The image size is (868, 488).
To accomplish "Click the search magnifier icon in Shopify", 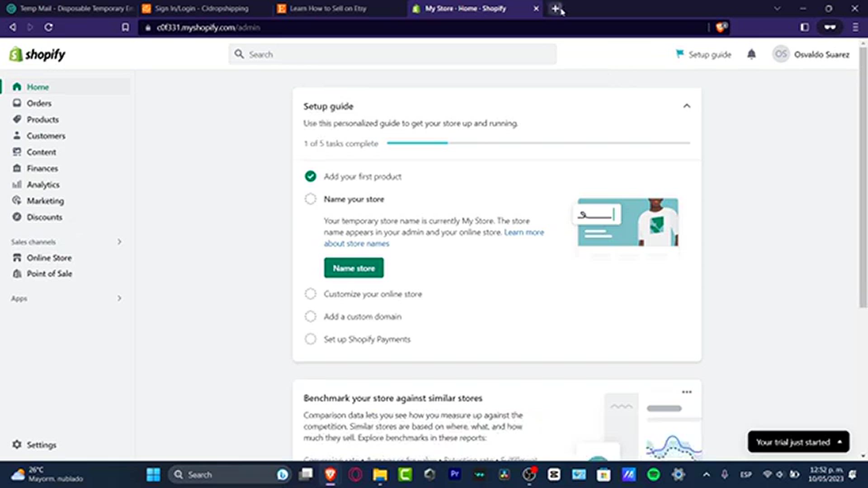I will point(239,54).
